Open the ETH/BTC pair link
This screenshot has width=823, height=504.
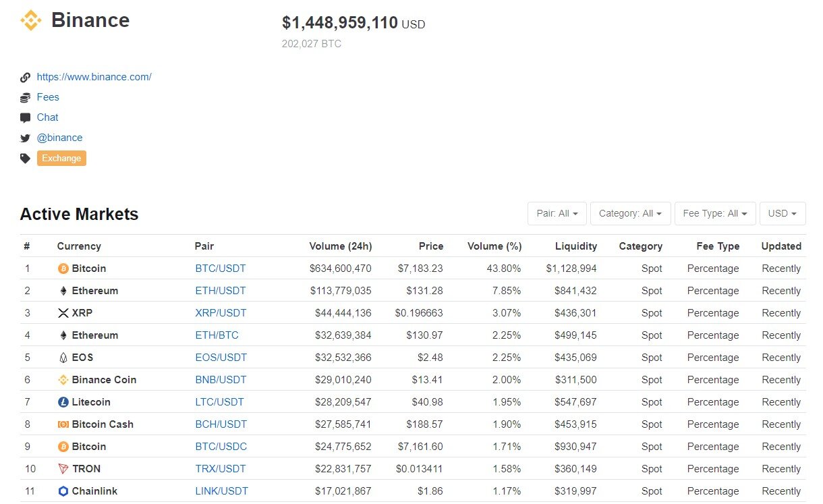[x=217, y=335]
